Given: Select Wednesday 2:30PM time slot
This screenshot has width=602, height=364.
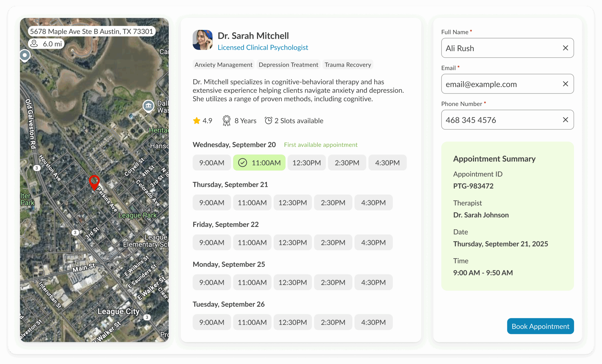Looking at the screenshot, I should tap(347, 163).
